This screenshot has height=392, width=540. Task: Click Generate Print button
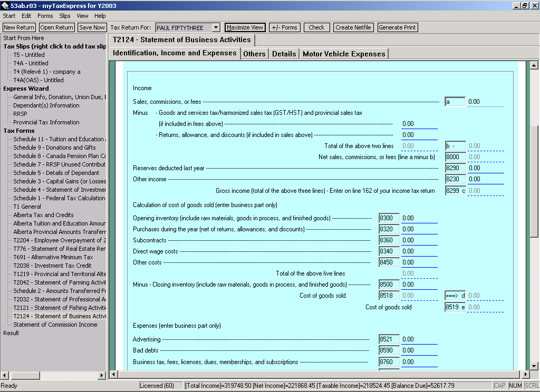tap(398, 27)
